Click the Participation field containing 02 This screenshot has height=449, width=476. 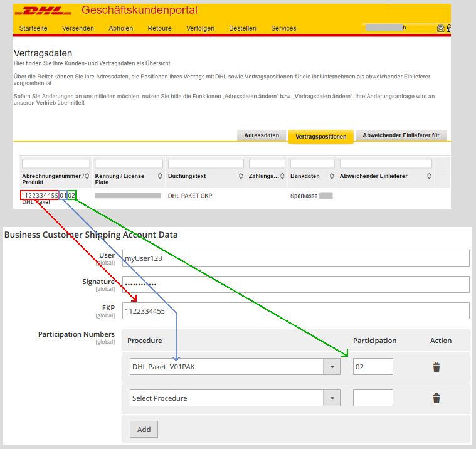[373, 367]
